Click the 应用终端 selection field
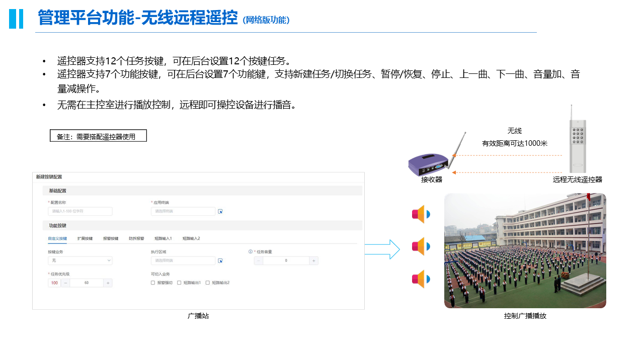Screen dimensions: 644x362 tap(183, 212)
